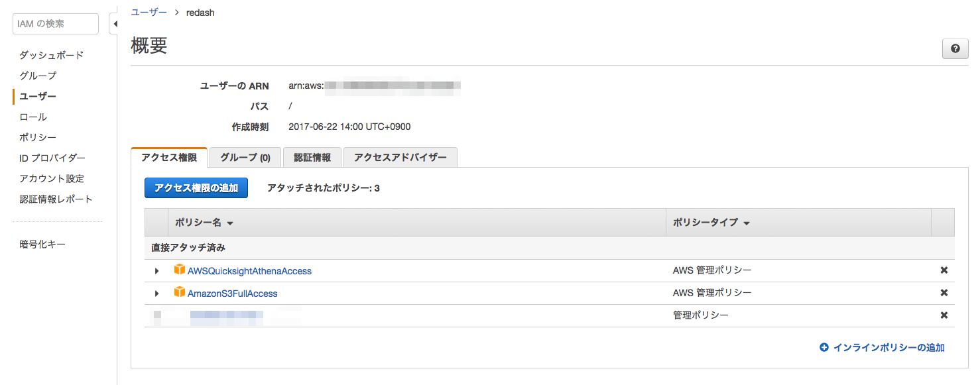Focus the IAM search field

tap(55, 24)
